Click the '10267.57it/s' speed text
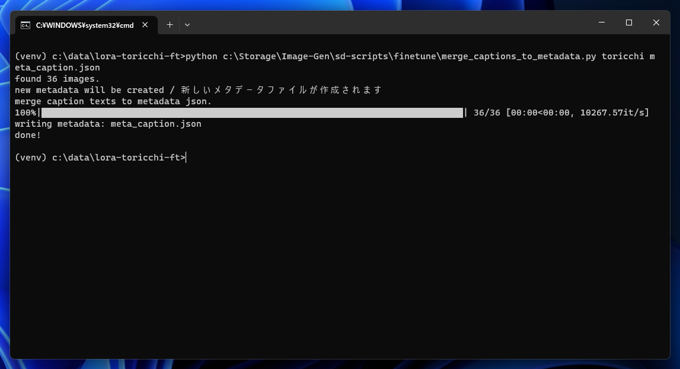Image resolution: width=680 pixels, height=369 pixels. [612, 113]
